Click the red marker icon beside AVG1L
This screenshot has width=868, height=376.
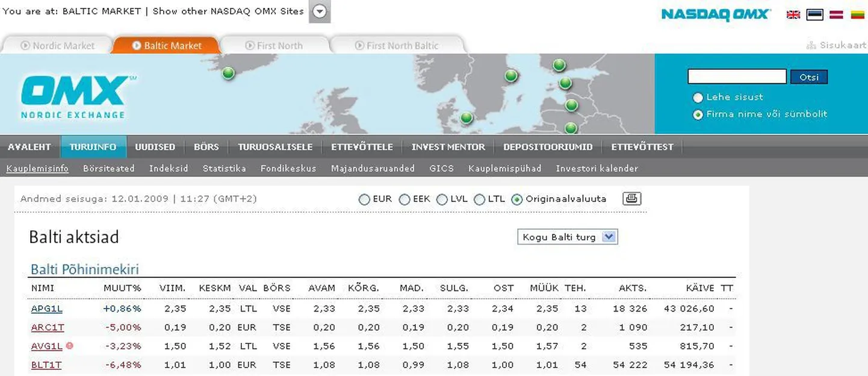pyautogui.click(x=70, y=346)
